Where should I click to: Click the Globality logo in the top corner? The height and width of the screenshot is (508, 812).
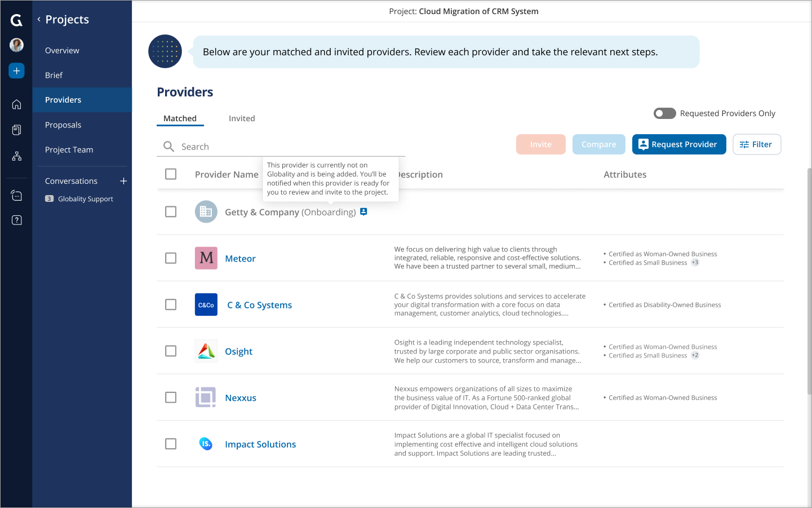tap(16, 20)
